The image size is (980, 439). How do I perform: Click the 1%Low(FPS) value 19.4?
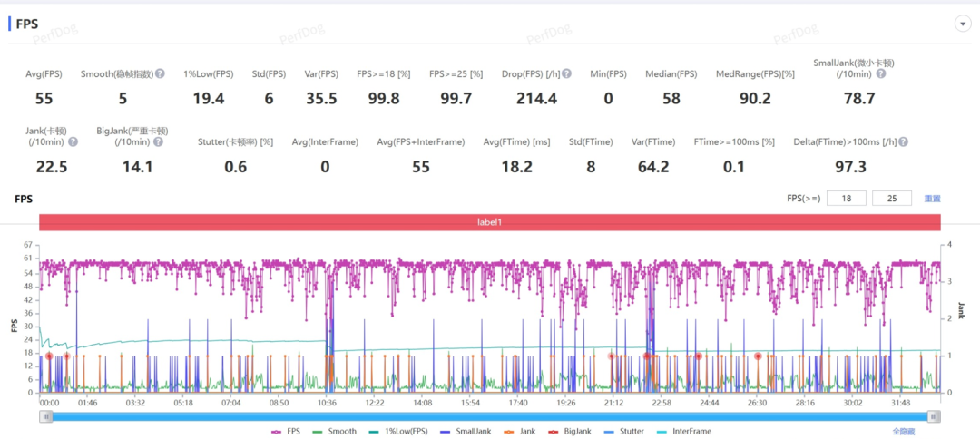[209, 99]
